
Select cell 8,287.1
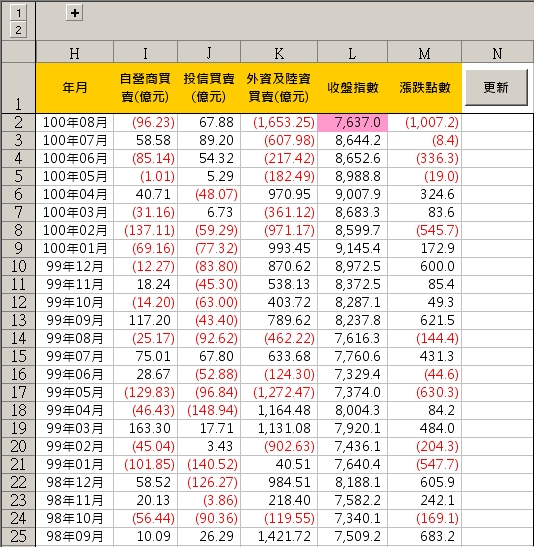(352, 302)
